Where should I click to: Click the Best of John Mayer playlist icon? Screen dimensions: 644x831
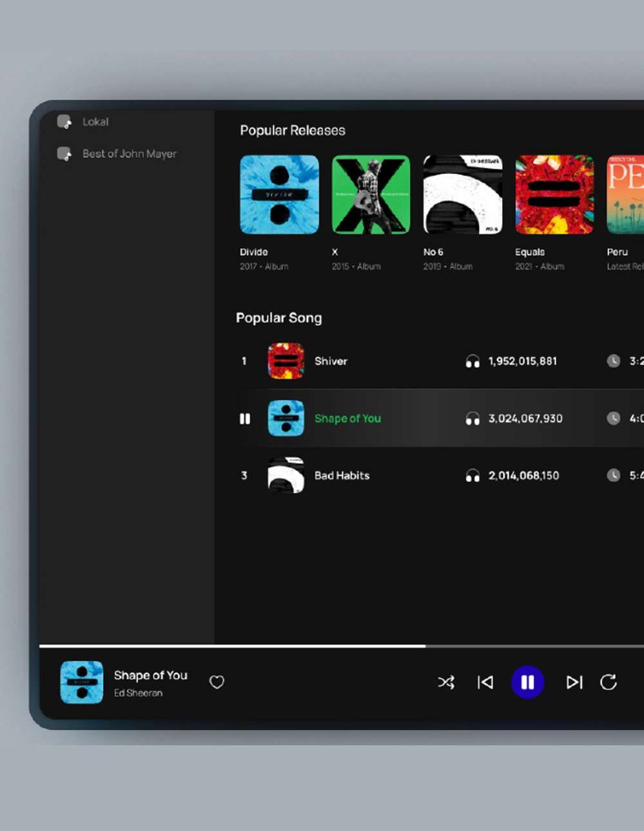[64, 154]
